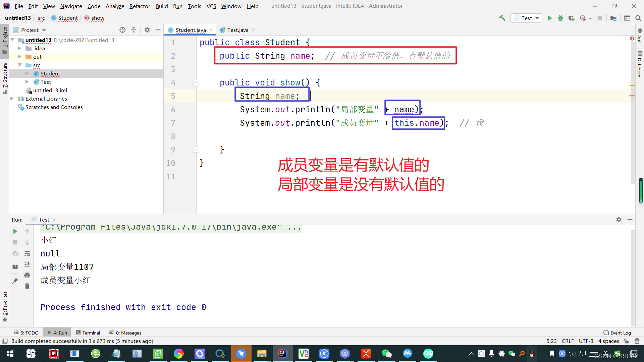Print the Run console output
This screenshot has height=362, width=644.
click(x=27, y=276)
